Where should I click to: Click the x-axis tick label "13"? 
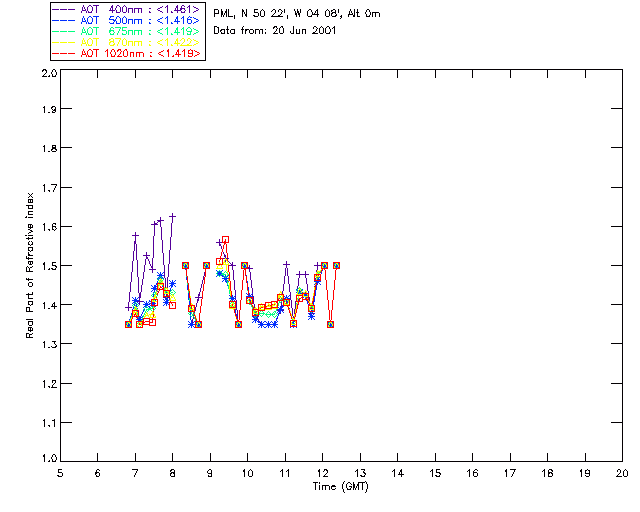click(x=360, y=473)
